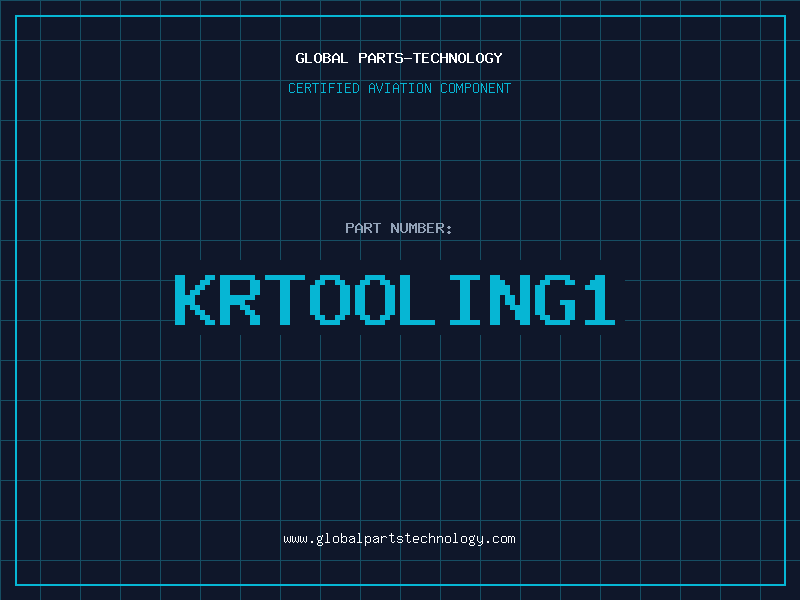The height and width of the screenshot is (600, 800).
Task: Click the word 'AVIATION' in the subtitle
Action: tap(401, 89)
